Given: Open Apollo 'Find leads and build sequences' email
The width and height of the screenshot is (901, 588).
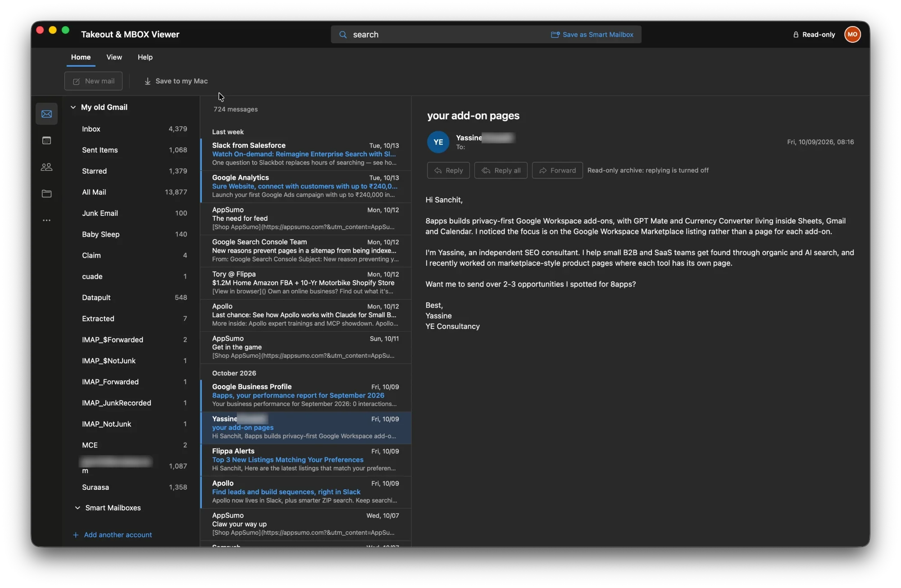Looking at the screenshot, I should click(305, 492).
